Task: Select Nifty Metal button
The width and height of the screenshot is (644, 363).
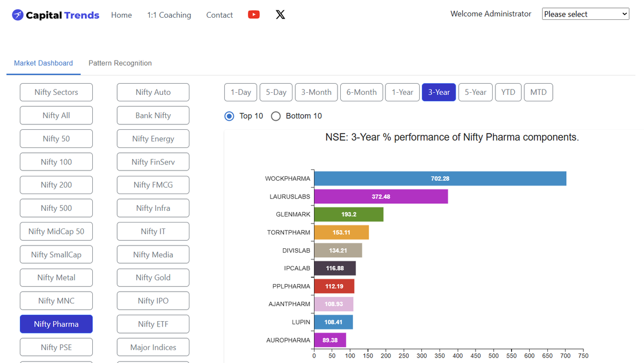Action: 56,278
